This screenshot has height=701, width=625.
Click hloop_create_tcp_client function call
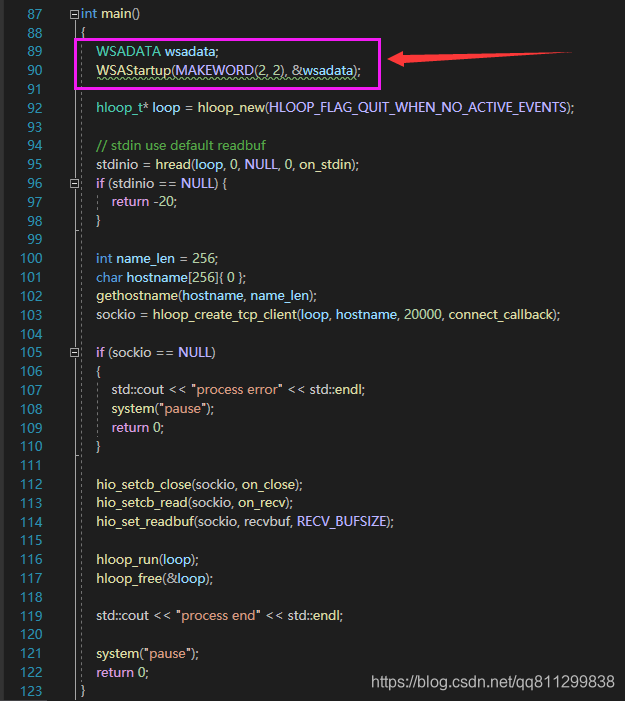coord(224,315)
